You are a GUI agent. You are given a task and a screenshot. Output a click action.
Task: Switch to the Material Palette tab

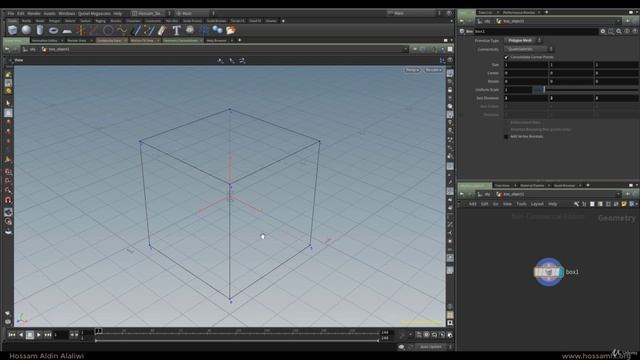click(x=532, y=185)
